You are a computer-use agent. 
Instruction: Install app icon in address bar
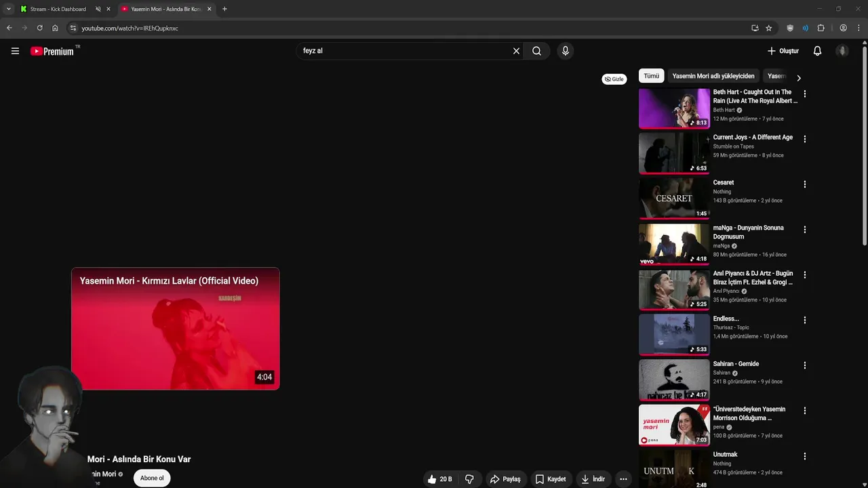pyautogui.click(x=755, y=28)
